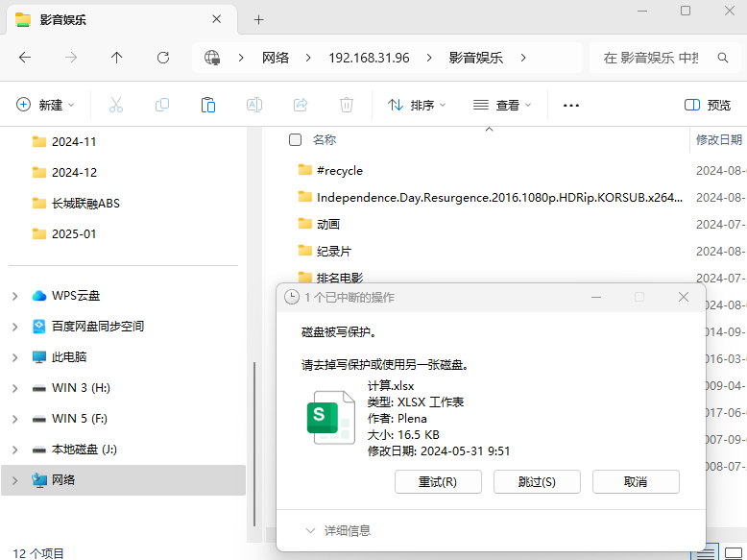
Task: Click the 跳过(S) skip button
Action: tap(537, 482)
